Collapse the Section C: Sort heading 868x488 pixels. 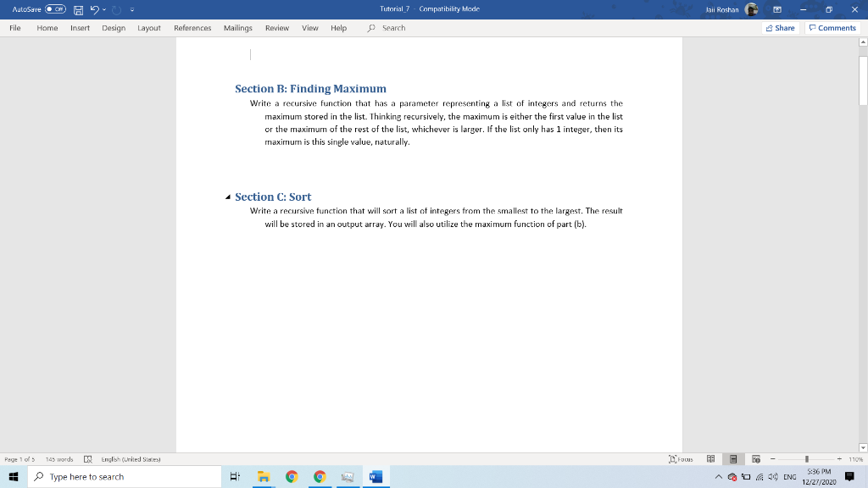[x=226, y=196]
